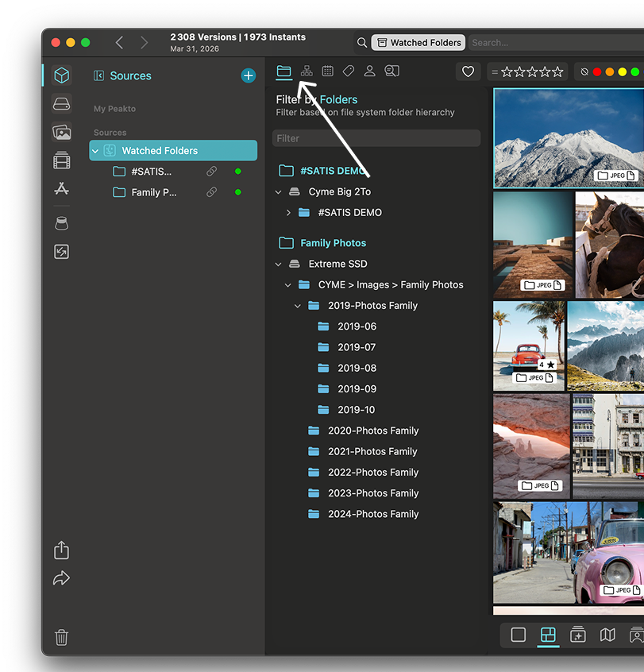Switch to single image view mode
Screen dimensions: 644x672
[519, 635]
